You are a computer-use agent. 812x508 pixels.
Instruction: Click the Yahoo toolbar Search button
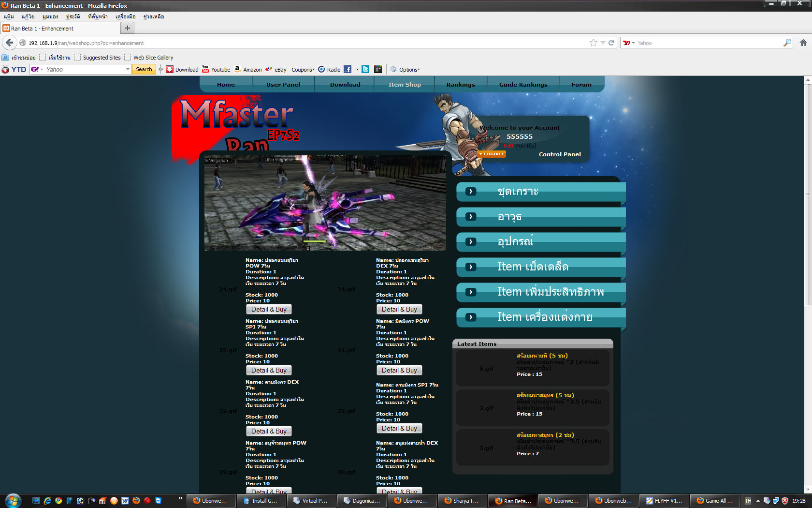point(144,69)
